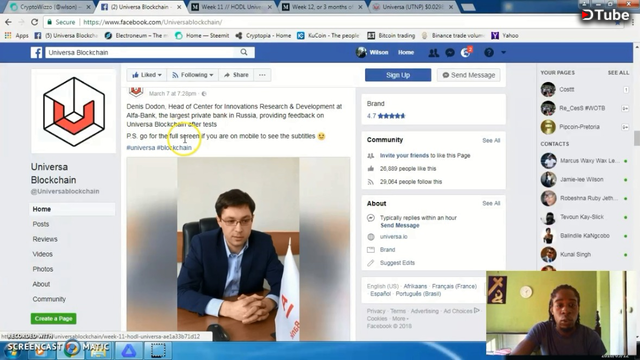Select About in page sidebar

click(x=41, y=284)
